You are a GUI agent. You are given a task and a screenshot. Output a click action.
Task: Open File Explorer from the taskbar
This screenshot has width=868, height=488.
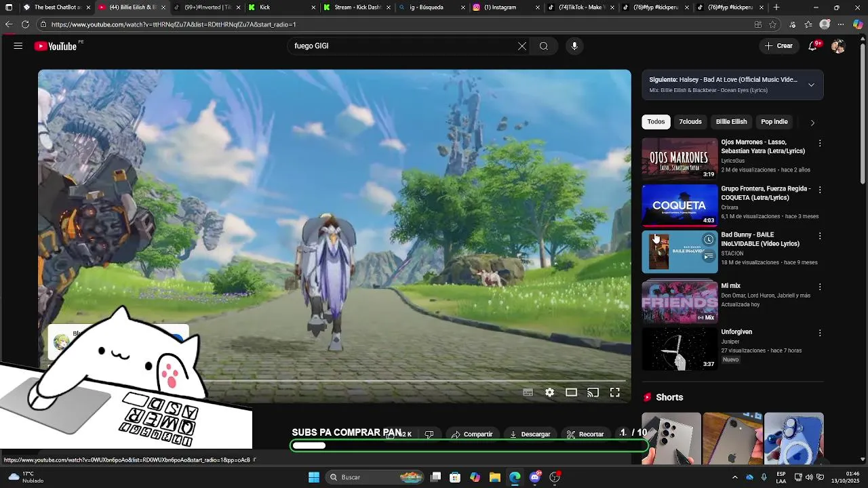click(495, 477)
